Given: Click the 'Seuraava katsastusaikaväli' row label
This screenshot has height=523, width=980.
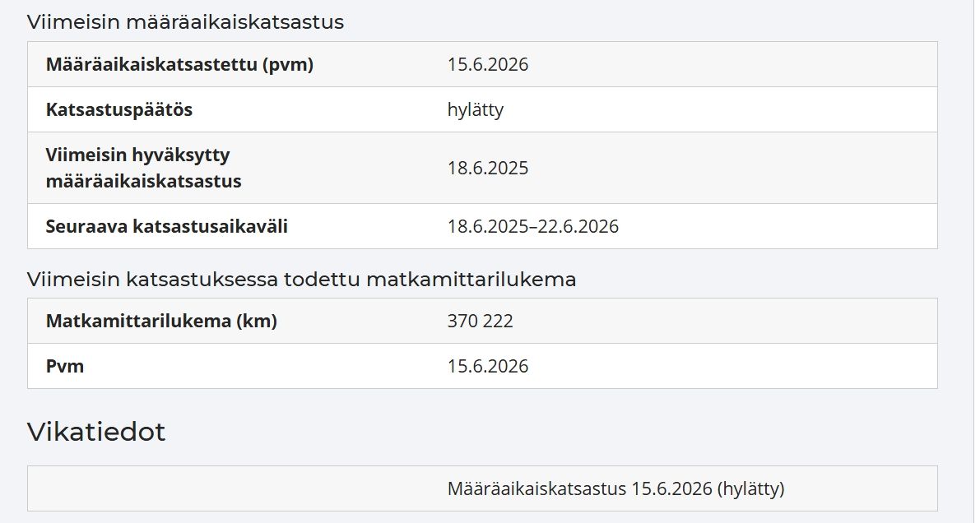Looking at the screenshot, I should (x=166, y=226).
